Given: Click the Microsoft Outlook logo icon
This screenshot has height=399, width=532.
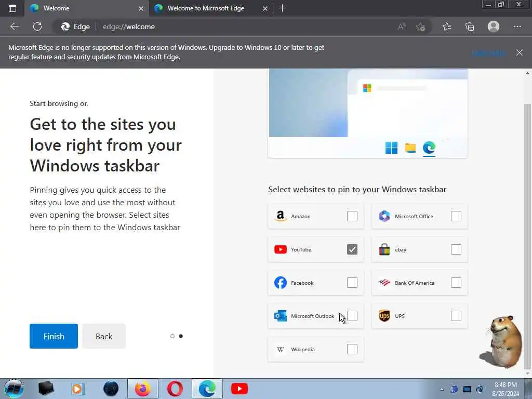Looking at the screenshot, I should 280,316.
